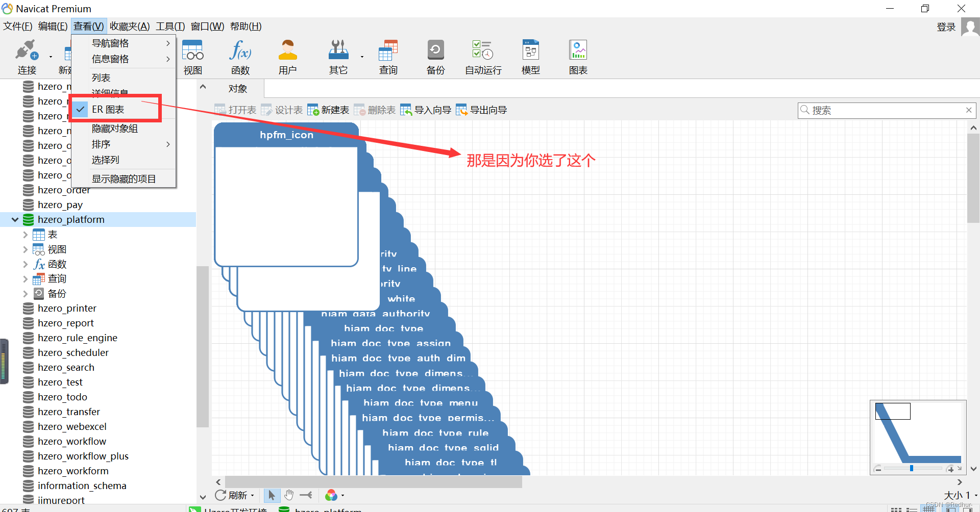Open the 查询 query toolbar icon
The width and height of the screenshot is (980, 512).
coord(388,57)
